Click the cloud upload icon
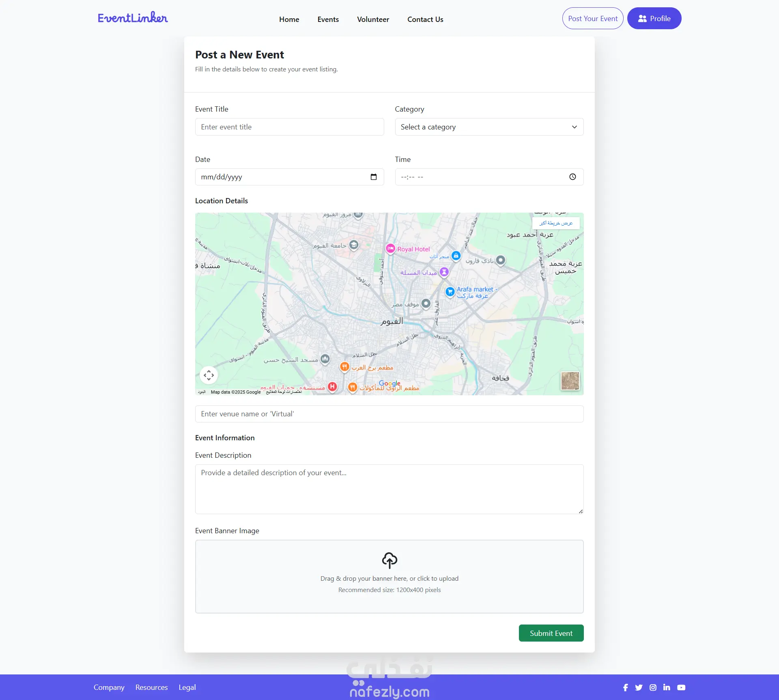 389,560
